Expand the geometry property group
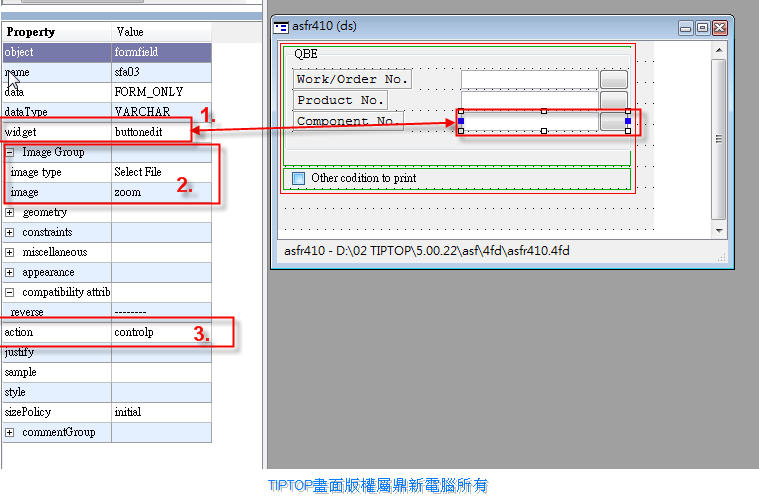 [x=10, y=212]
